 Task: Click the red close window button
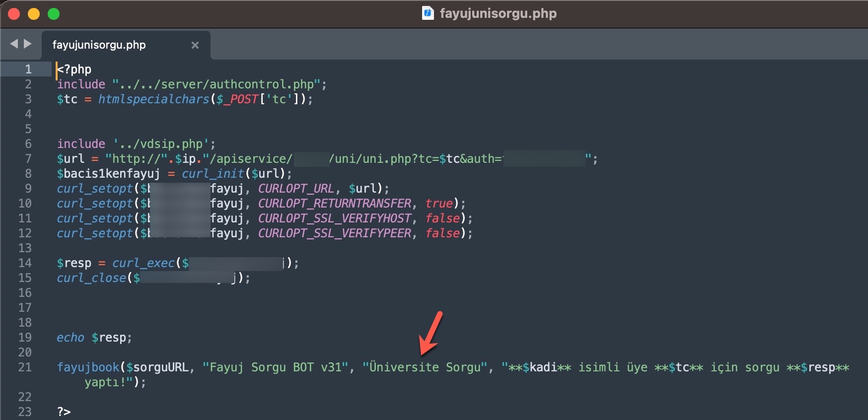(x=14, y=14)
